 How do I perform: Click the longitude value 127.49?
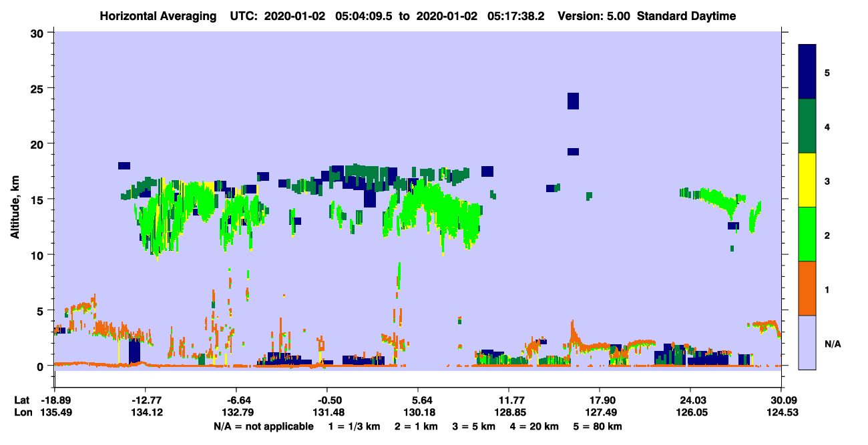(600, 412)
